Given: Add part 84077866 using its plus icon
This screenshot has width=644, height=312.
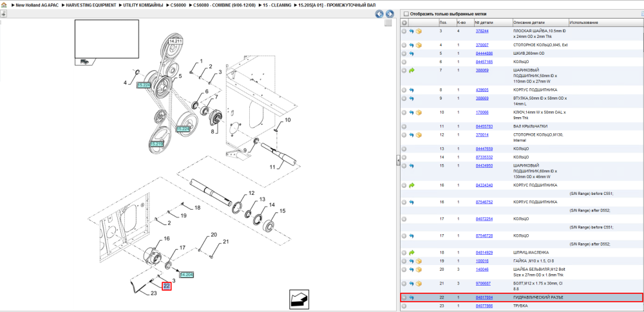Looking at the screenshot, I should tap(404, 306).
